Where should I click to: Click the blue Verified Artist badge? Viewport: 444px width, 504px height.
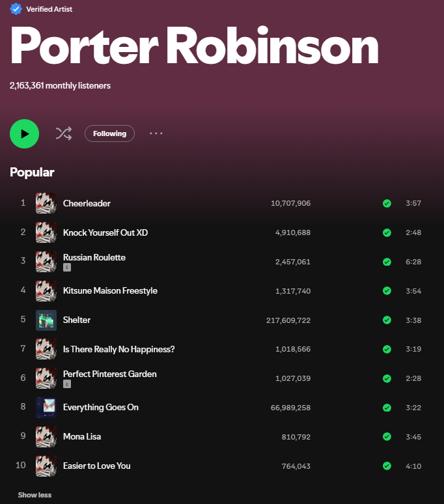coord(16,9)
